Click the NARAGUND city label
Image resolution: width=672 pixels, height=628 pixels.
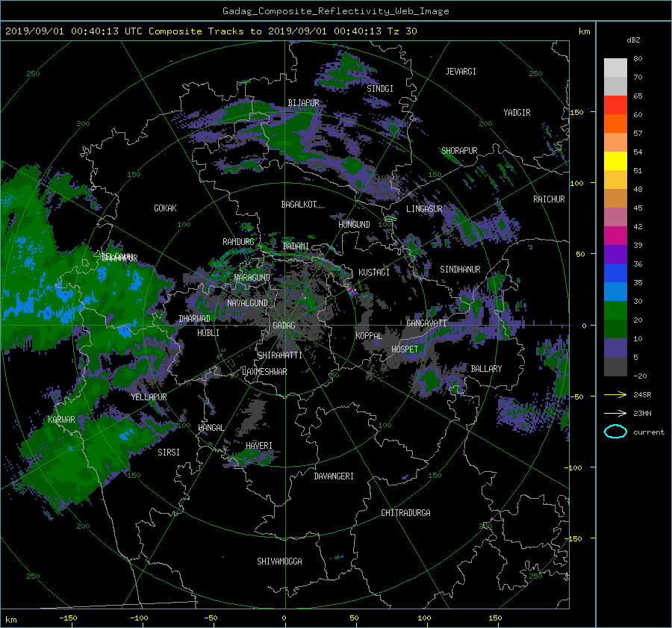point(252,277)
